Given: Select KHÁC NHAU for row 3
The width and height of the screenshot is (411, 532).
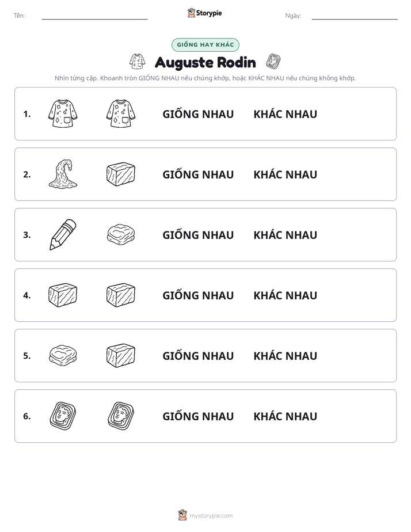Looking at the screenshot, I should (x=285, y=235).
